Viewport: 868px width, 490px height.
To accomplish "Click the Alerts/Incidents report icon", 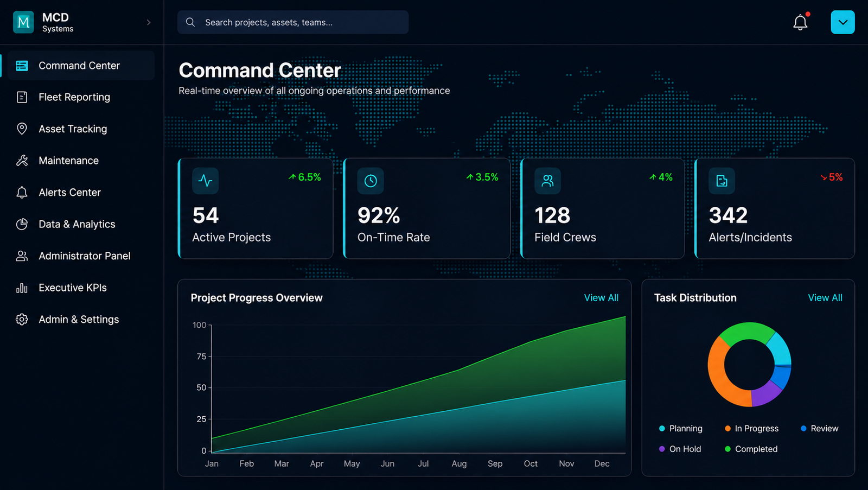I will point(722,181).
